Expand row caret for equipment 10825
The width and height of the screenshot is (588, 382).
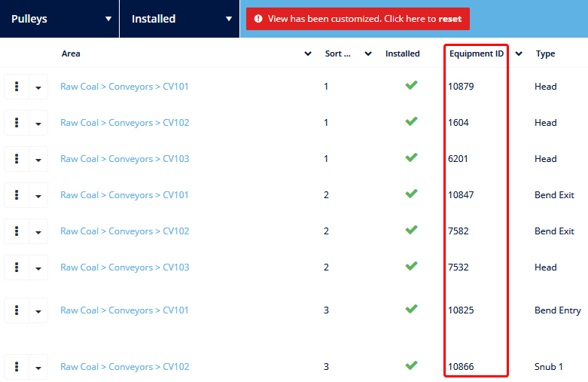click(38, 310)
